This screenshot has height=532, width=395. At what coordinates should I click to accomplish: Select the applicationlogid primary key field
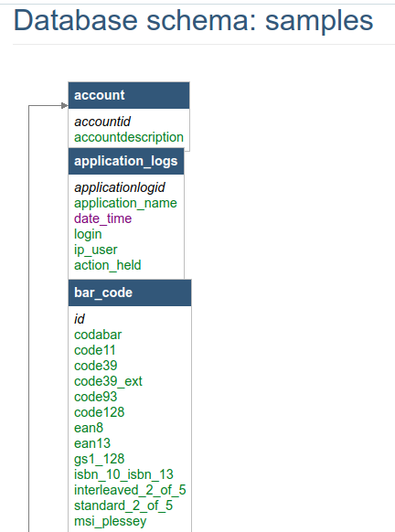coord(120,187)
